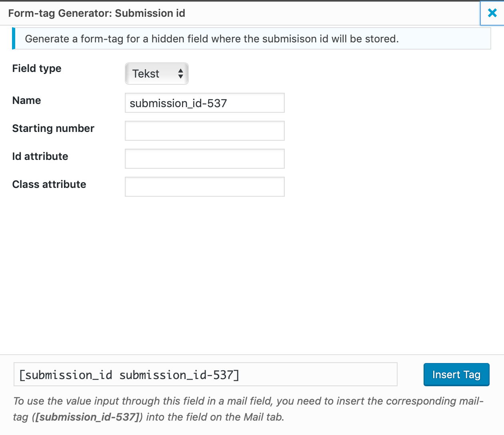Open the Field type dropdown showing Tekst

click(157, 74)
